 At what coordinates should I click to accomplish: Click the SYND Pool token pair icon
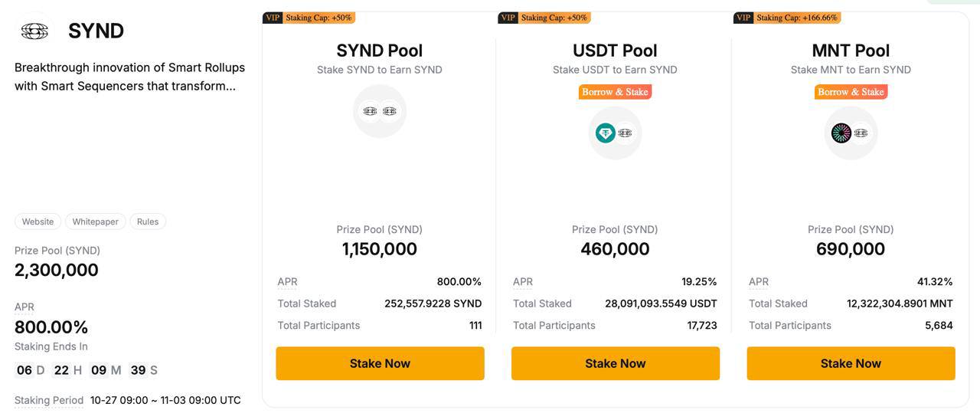[380, 111]
